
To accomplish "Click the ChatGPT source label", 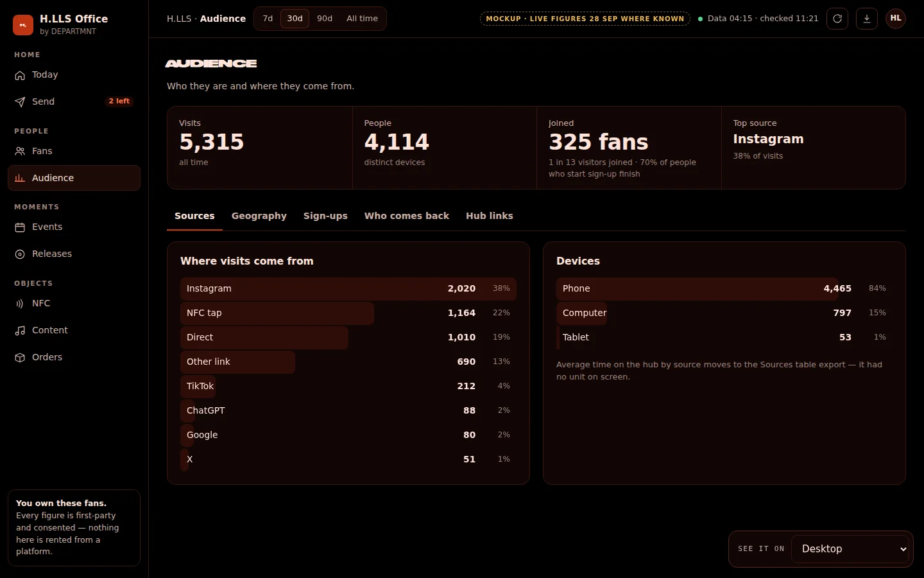I will click(x=205, y=411).
